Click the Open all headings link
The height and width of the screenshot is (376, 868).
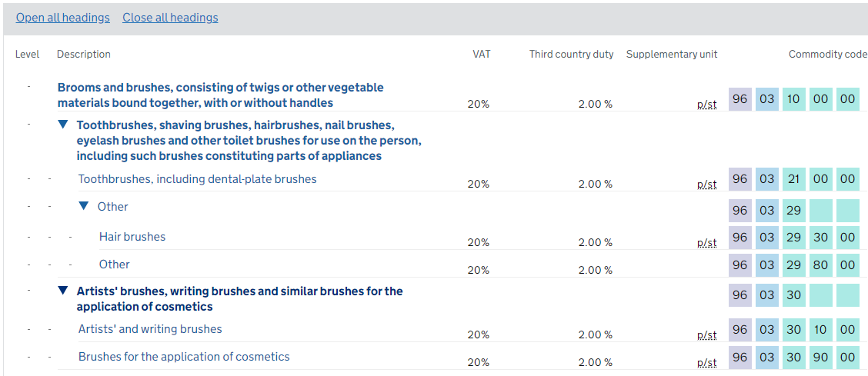pyautogui.click(x=63, y=18)
